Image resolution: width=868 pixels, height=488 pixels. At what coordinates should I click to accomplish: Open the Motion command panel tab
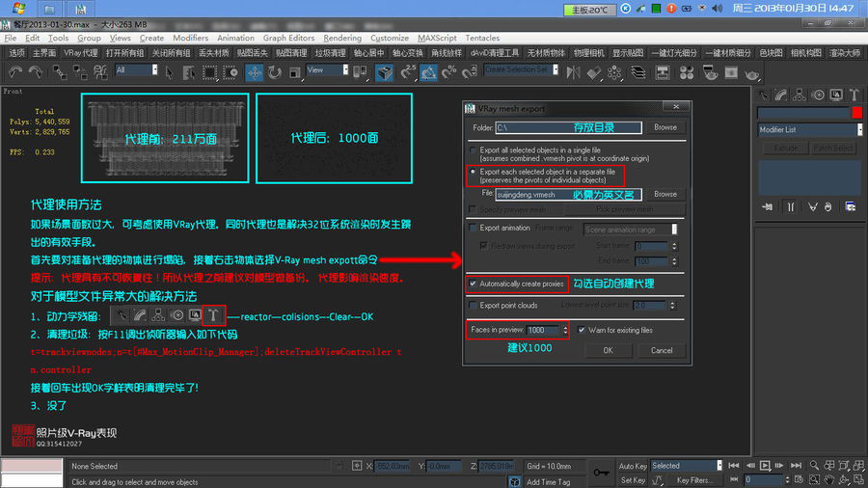tap(818, 95)
